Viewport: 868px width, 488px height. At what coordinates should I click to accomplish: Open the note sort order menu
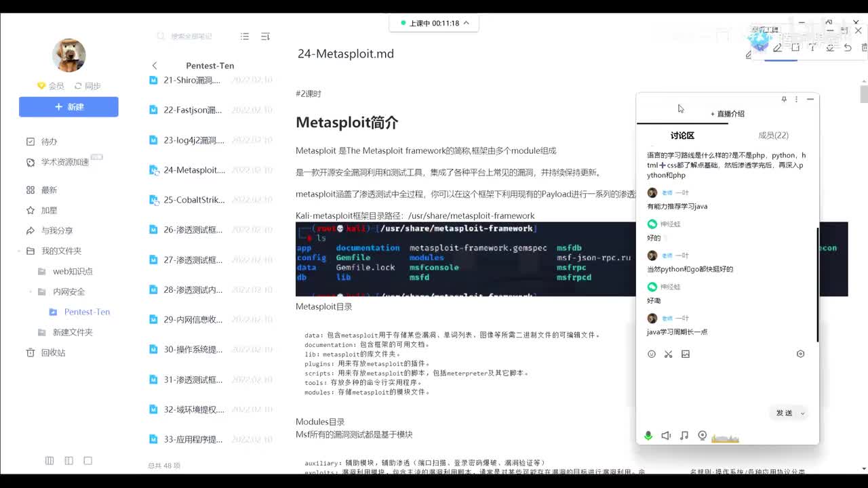pyautogui.click(x=265, y=37)
